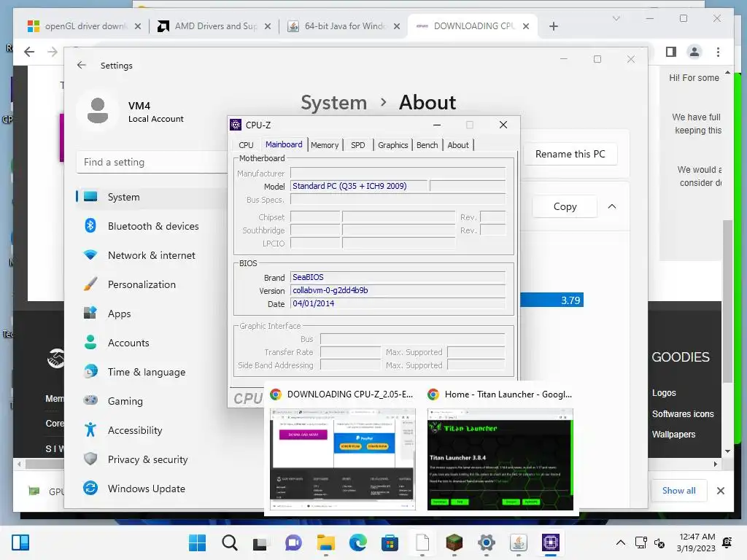Click the Copy button in Settings

click(x=565, y=206)
